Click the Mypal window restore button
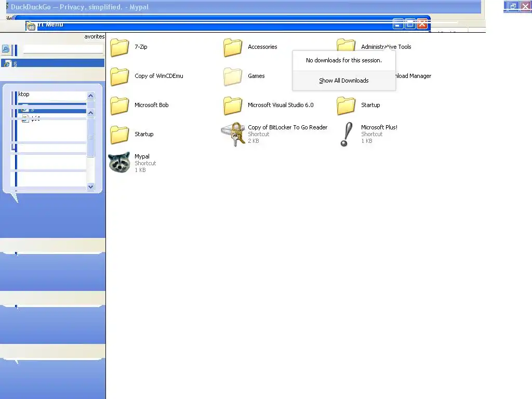 [513, 6]
